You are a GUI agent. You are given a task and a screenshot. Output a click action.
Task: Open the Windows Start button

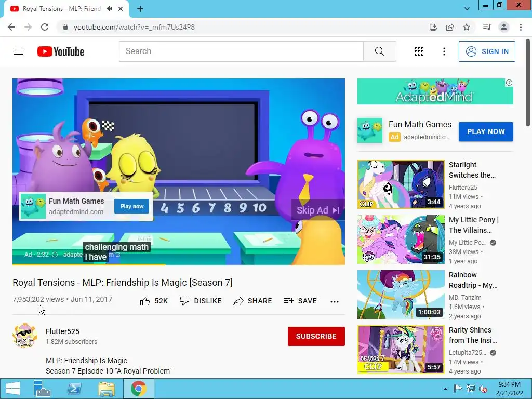point(12,389)
